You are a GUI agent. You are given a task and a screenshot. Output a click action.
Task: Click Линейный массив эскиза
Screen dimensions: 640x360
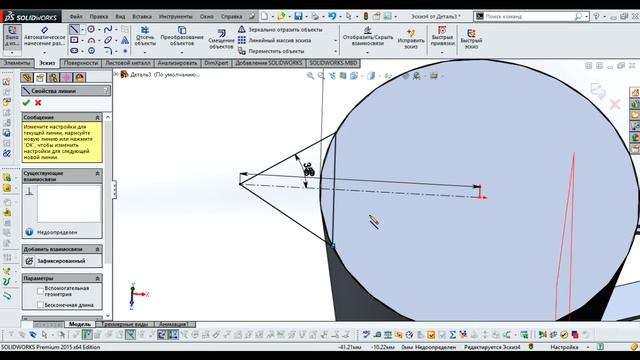274,40
